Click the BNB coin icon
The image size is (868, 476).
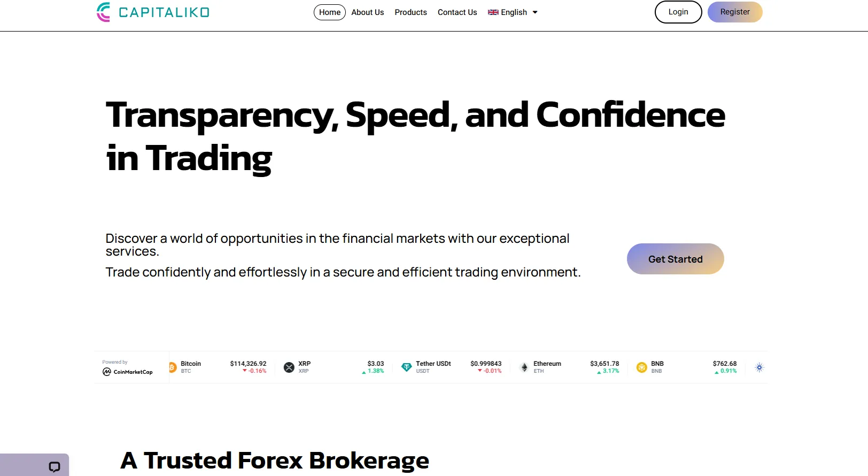(642, 367)
